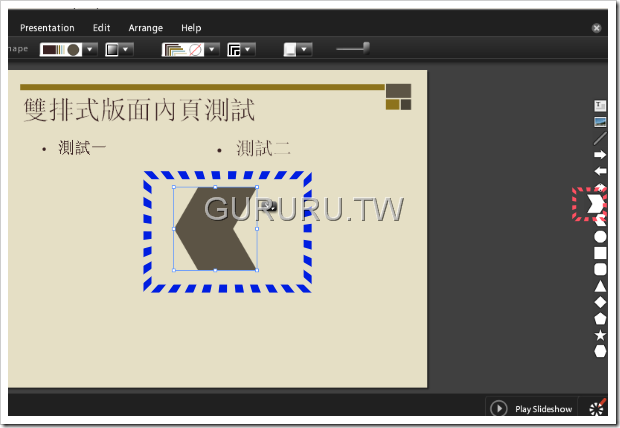The height and width of the screenshot is (428, 620).
Task: Open the Arrange menu
Action: click(x=146, y=28)
